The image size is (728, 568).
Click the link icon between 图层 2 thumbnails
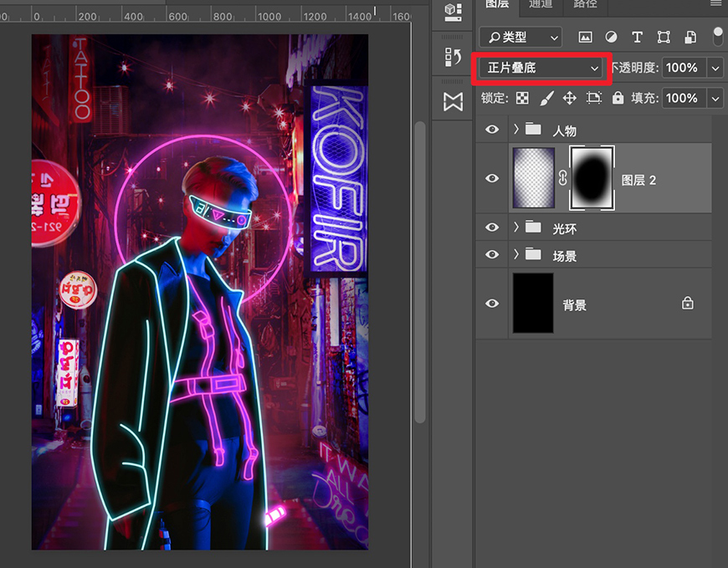point(562,177)
